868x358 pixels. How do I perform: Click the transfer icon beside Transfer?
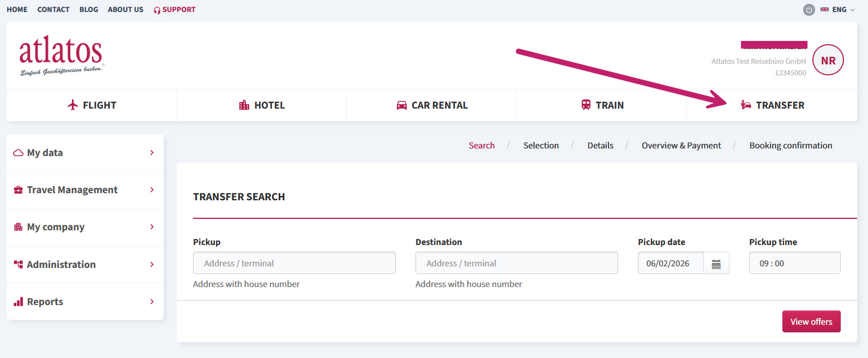coord(746,105)
